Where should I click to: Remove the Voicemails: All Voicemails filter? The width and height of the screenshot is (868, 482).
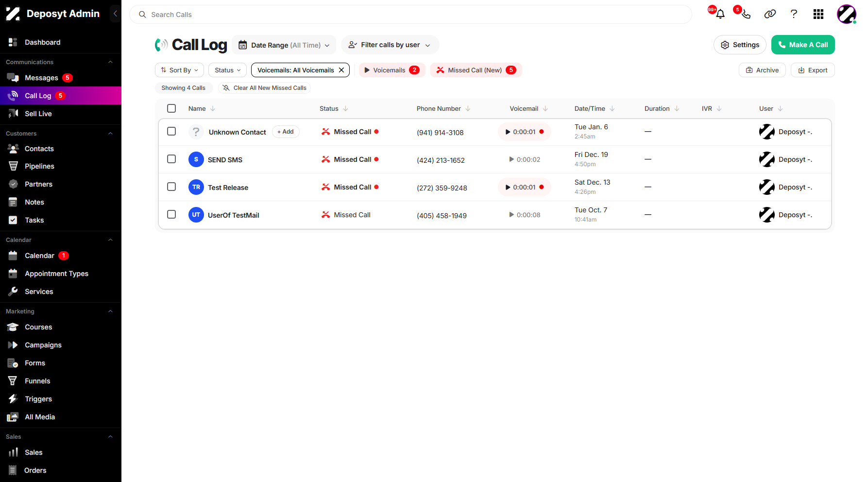tap(341, 70)
